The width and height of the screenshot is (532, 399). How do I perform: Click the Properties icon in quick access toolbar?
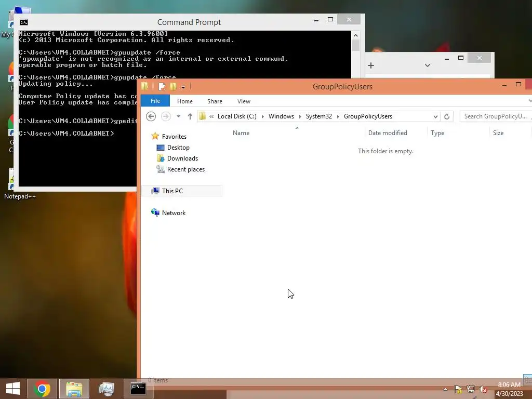pyautogui.click(x=162, y=87)
